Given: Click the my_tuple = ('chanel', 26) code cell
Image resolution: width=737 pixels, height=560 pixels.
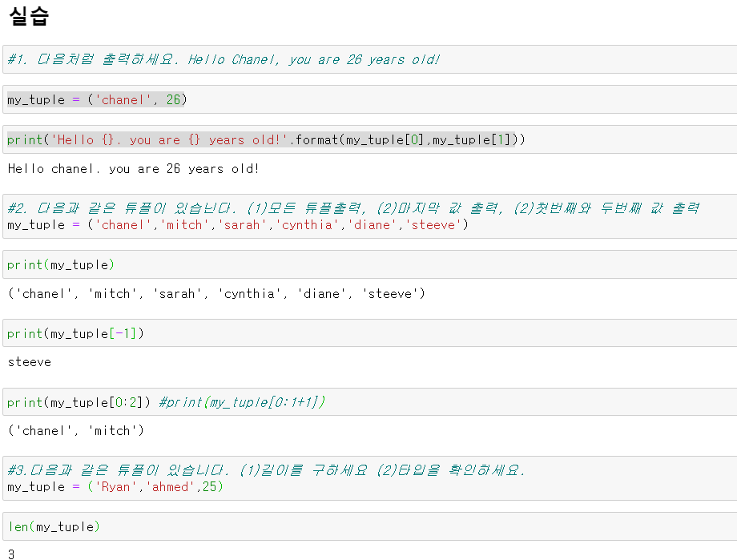Looking at the screenshot, I should coord(369,99).
